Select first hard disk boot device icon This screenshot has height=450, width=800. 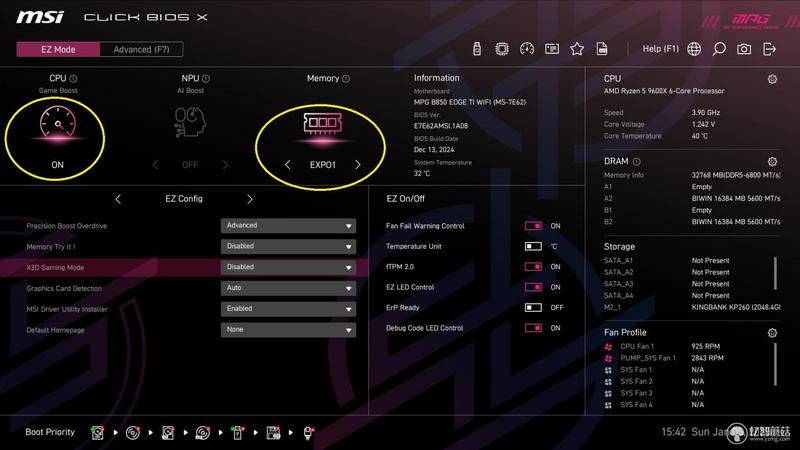tap(97, 433)
